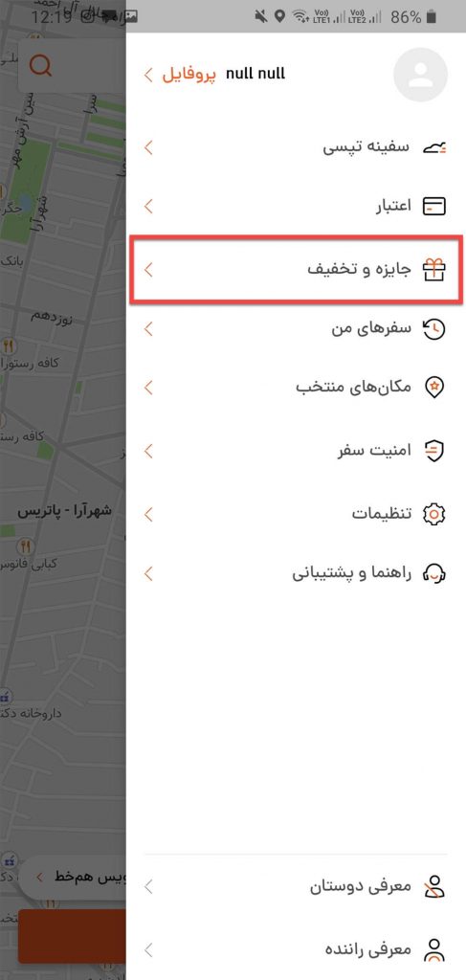Tap the هم‌خط service chip on map
This screenshot has width=466, height=980.
point(73,877)
